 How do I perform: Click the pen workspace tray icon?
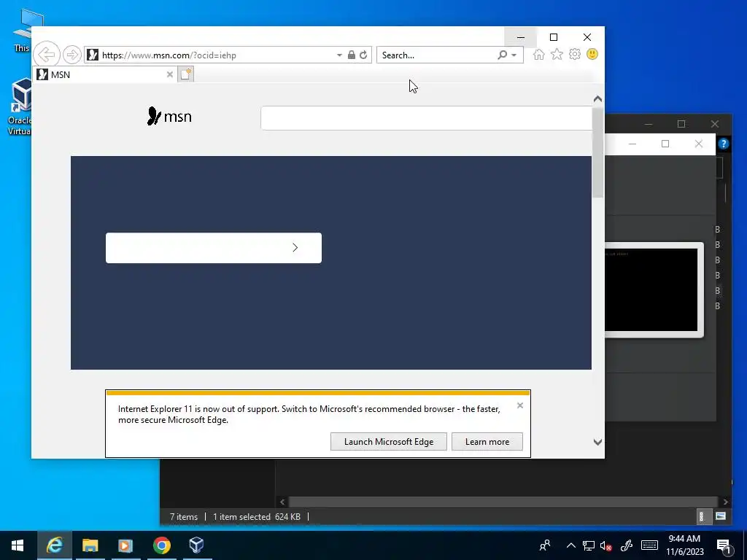[627, 545]
